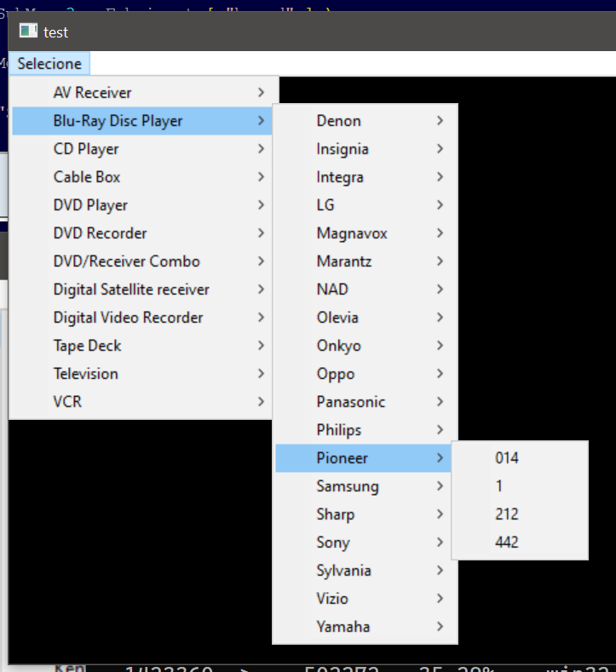616x672 pixels.
Task: Pick Pioneer code 1
Action: pos(520,486)
